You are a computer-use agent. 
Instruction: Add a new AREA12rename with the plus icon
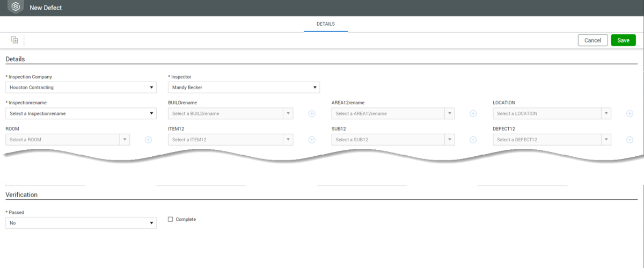pos(473,113)
